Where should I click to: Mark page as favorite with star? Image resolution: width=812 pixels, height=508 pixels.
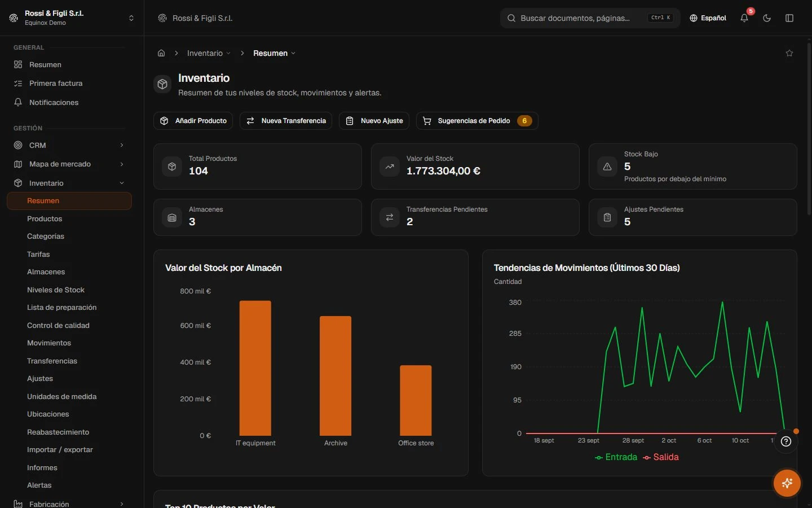(x=789, y=53)
